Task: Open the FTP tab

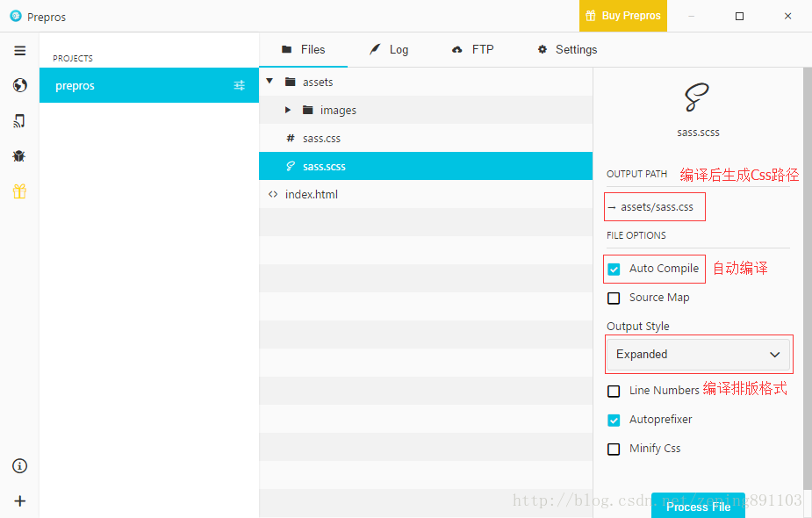Action: 473,50
